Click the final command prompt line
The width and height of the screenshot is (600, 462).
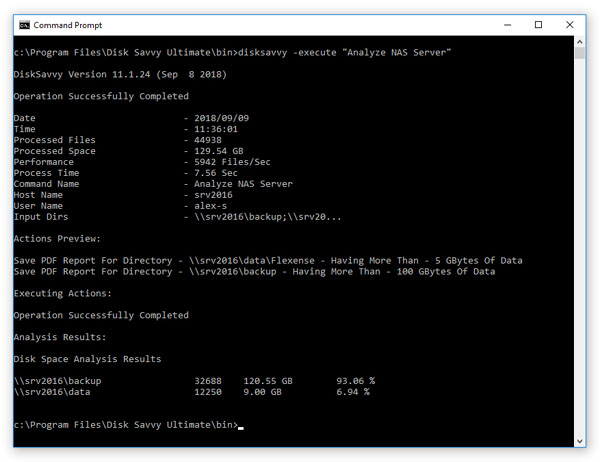point(129,425)
